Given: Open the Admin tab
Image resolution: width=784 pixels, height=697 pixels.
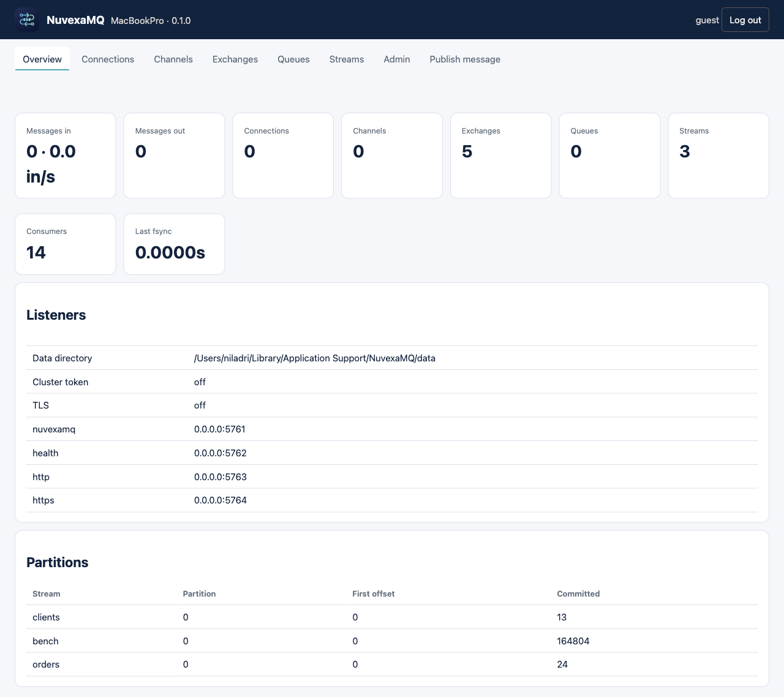Looking at the screenshot, I should 397,59.
